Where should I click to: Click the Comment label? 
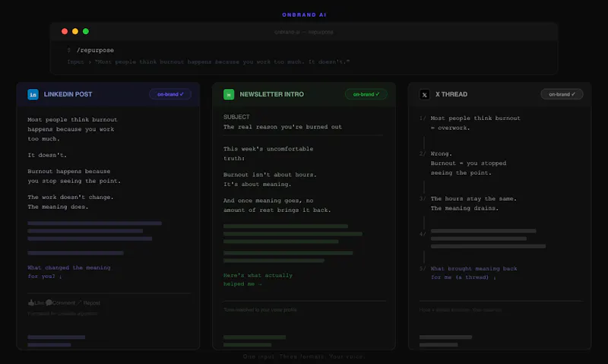click(x=64, y=302)
